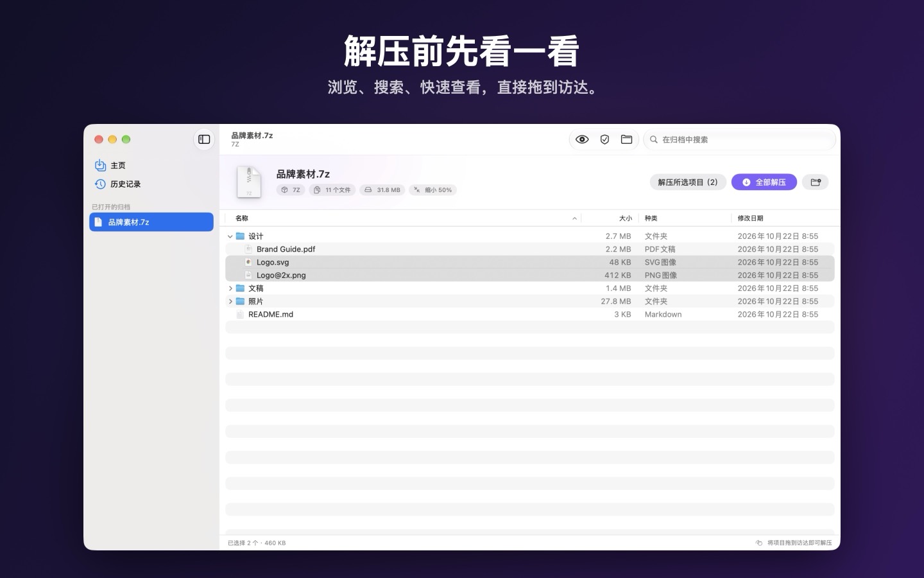Image resolution: width=924 pixels, height=578 pixels.
Task: Click the 7Z format badge
Action: point(291,190)
